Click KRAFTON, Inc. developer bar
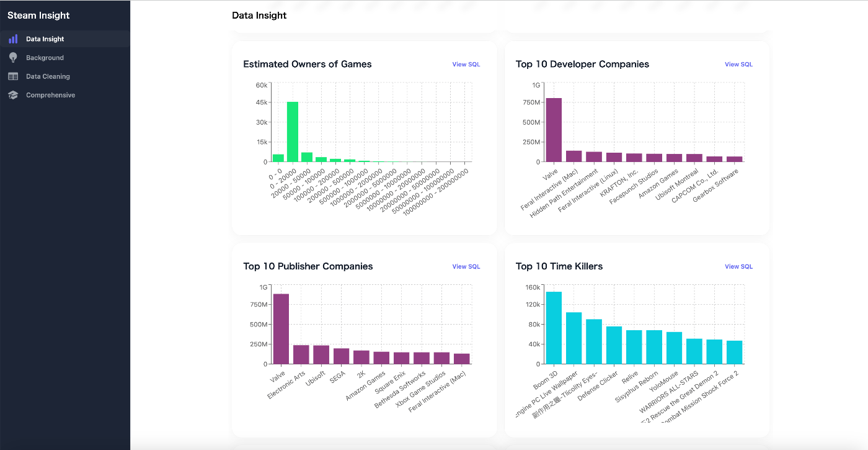This screenshot has height=450, width=868. 634,158
